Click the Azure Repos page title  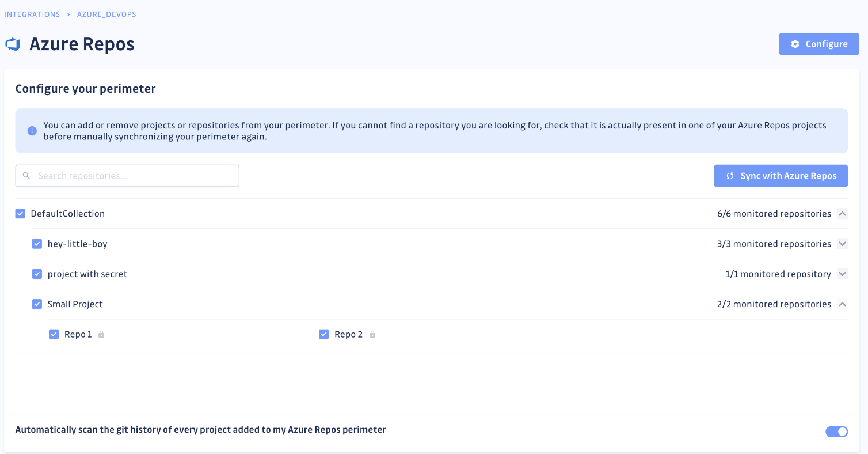pos(82,44)
